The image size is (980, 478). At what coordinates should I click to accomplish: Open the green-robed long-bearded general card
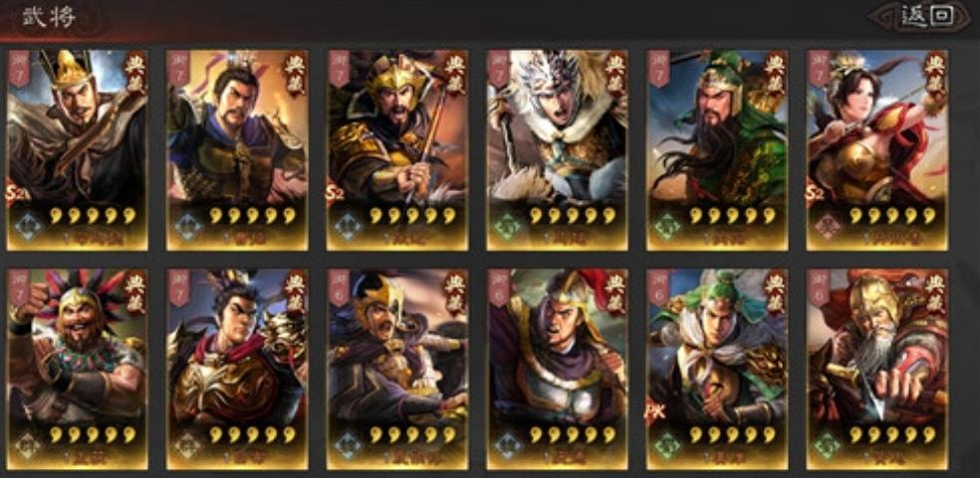point(717,150)
